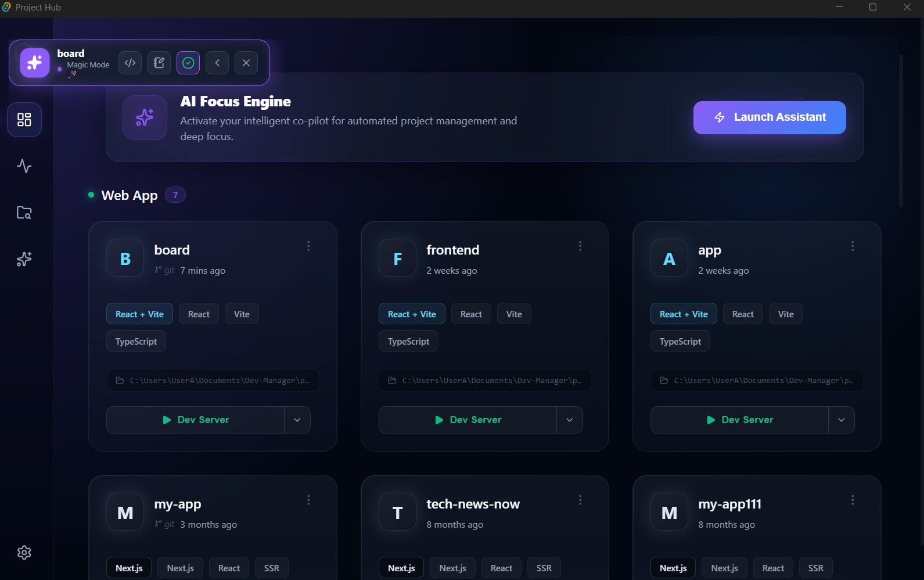The width and height of the screenshot is (924, 580).
Task: Expand Dev Server dropdown on board card
Action: 297,420
